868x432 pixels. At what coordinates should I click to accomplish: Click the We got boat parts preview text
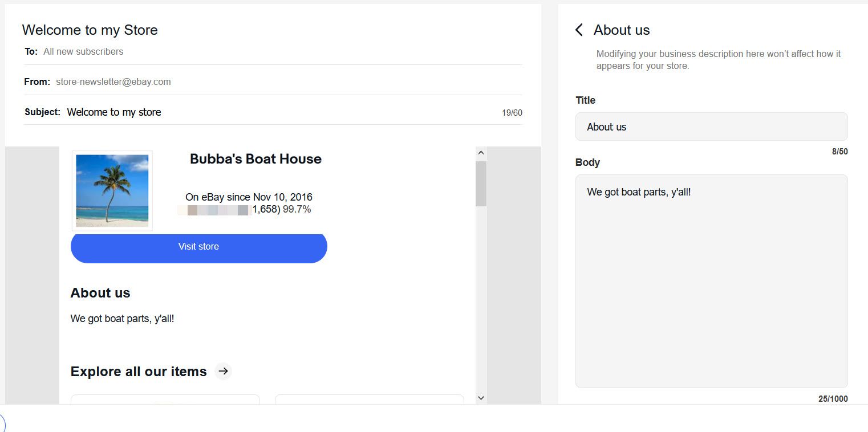tap(122, 319)
